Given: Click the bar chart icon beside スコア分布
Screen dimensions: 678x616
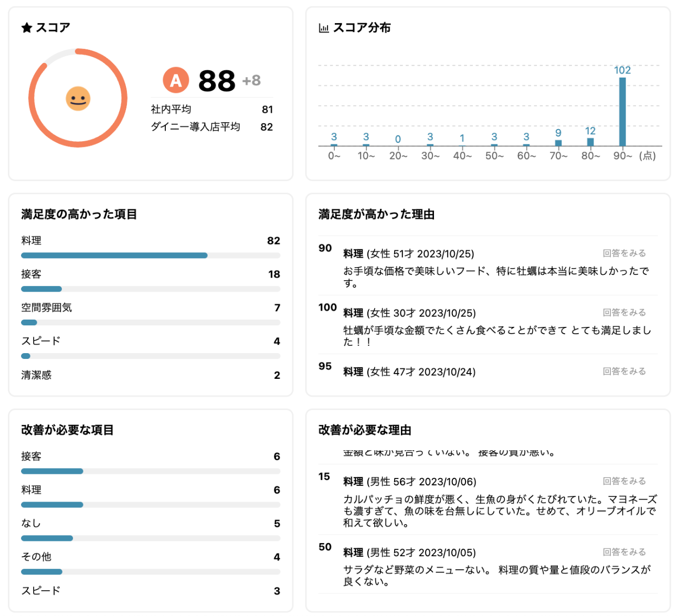Looking at the screenshot, I should [324, 28].
